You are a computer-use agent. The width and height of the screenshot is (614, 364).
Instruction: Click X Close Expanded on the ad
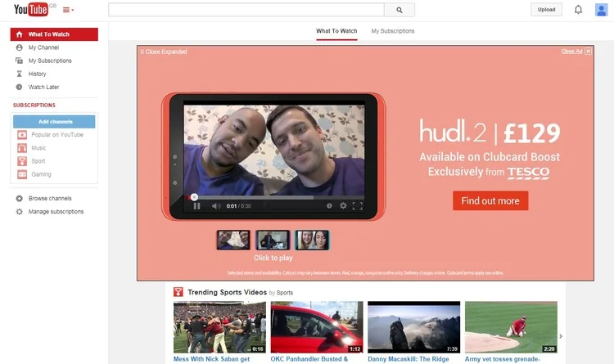163,52
